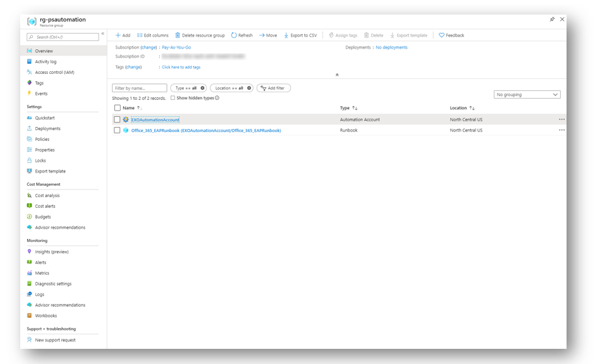Click the Locks padlock icon
Image resolution: width=595 pixels, height=364 pixels.
[x=29, y=161]
